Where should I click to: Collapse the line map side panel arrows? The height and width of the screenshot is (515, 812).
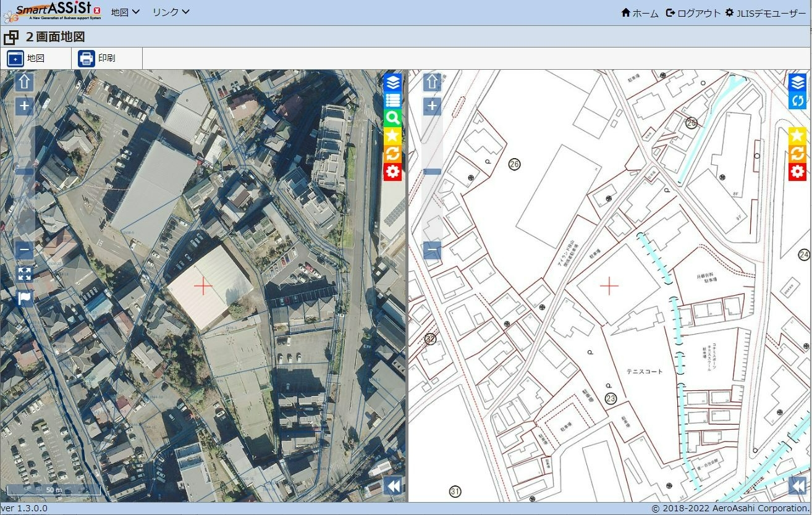click(797, 486)
